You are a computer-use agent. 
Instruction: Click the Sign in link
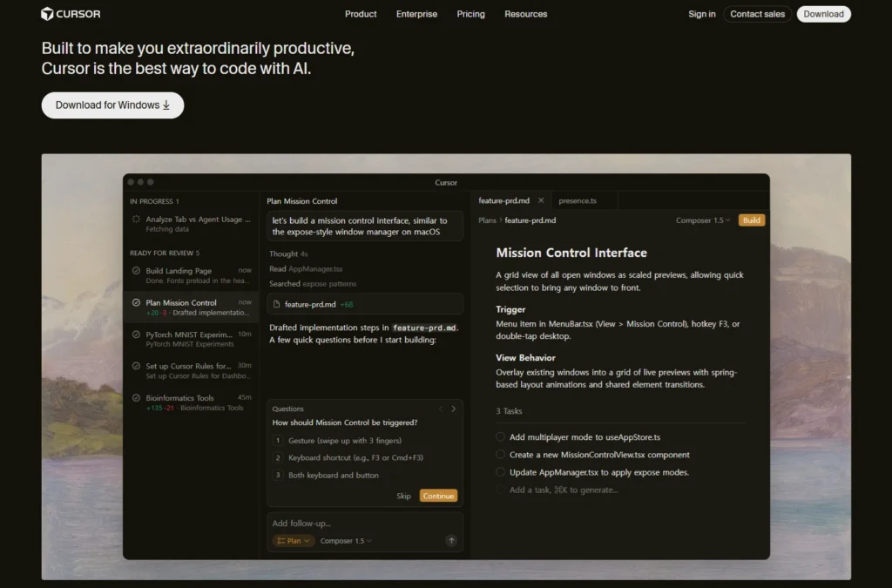click(701, 14)
